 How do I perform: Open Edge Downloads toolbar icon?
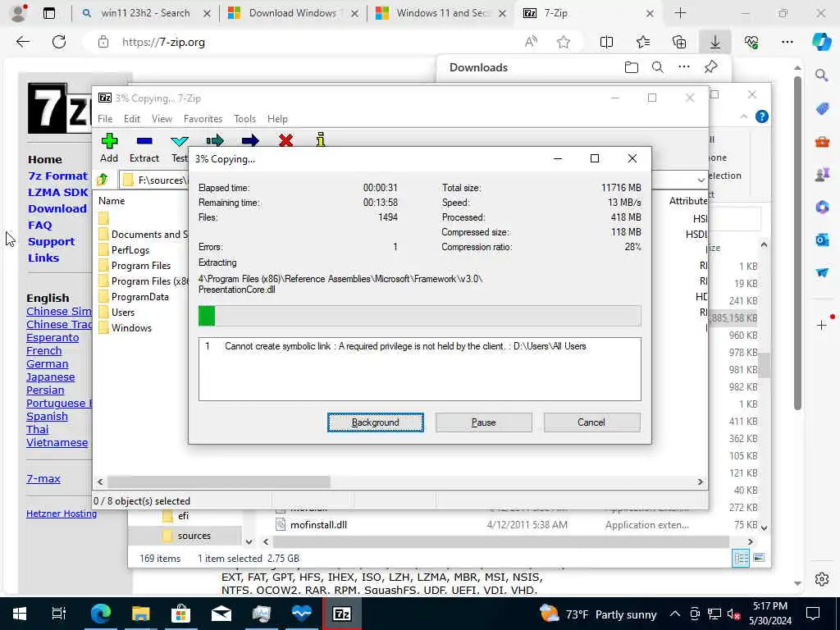click(x=715, y=42)
